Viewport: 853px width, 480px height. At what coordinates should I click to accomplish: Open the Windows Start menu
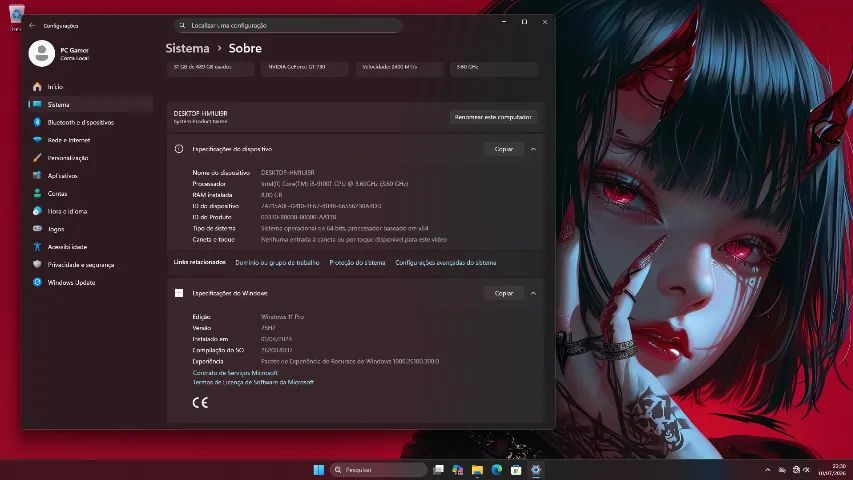(x=319, y=470)
